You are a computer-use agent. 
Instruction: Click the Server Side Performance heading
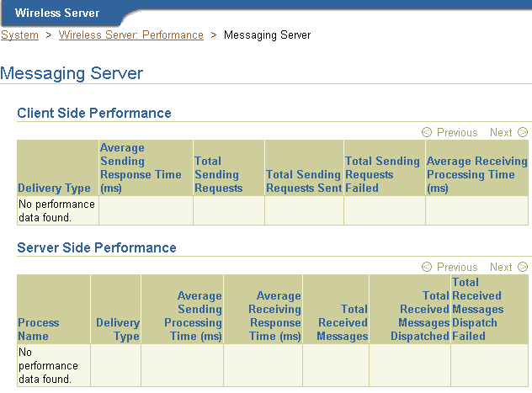tap(97, 247)
